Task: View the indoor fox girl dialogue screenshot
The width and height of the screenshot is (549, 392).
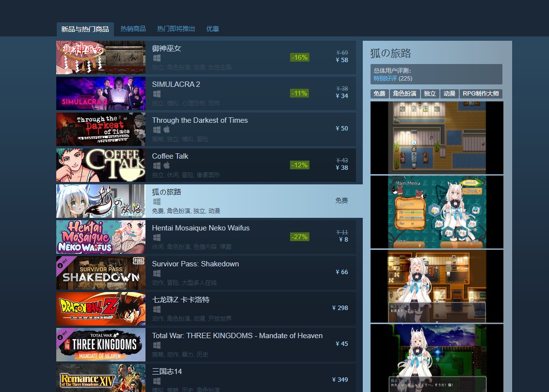Action: point(437,286)
